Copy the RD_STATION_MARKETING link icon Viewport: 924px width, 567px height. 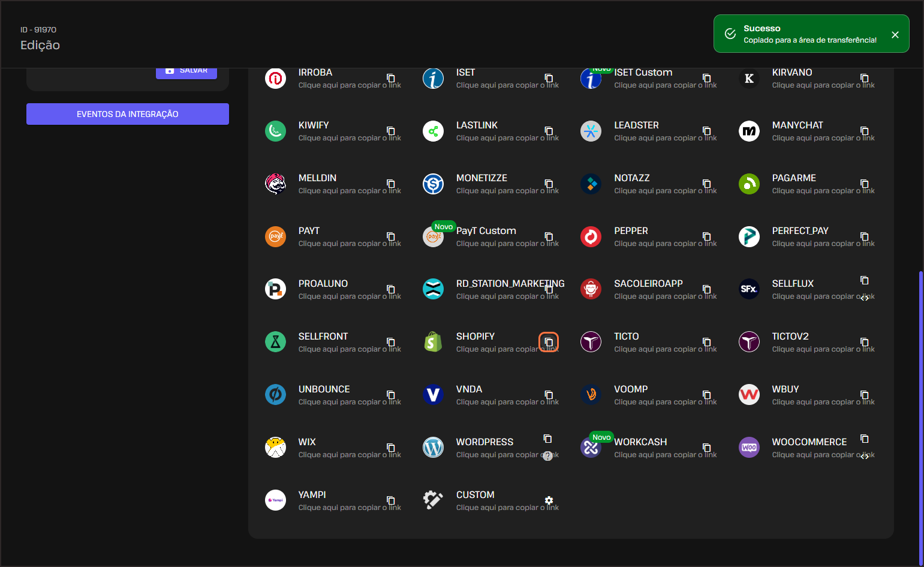549,289
